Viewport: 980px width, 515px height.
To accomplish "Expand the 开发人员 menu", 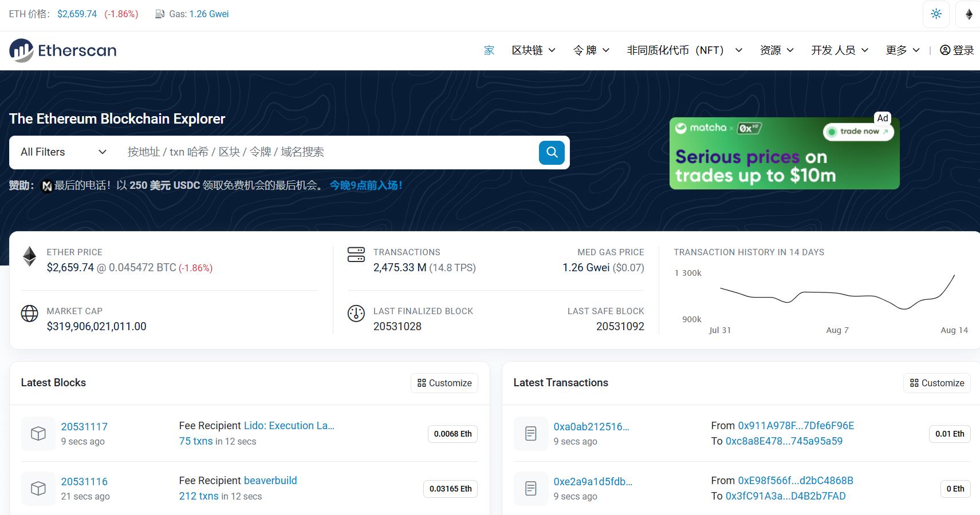I will pyautogui.click(x=840, y=50).
